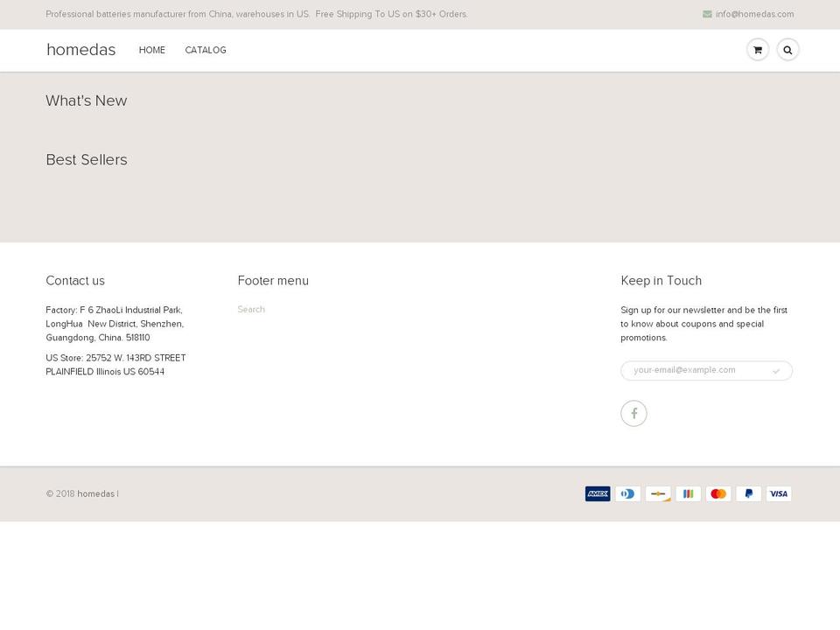Click the Mastercard payment icon
The image size is (840, 630).
[x=718, y=493]
